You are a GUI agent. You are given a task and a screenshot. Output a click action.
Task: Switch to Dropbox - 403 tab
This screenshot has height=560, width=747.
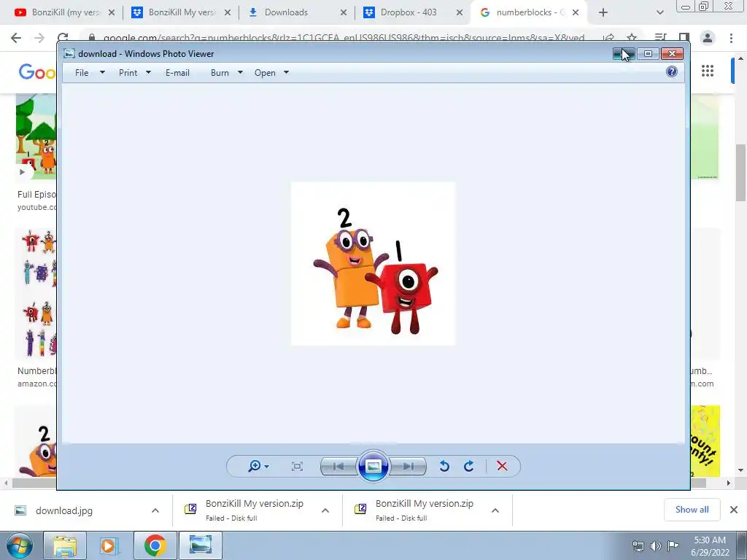coord(412,12)
